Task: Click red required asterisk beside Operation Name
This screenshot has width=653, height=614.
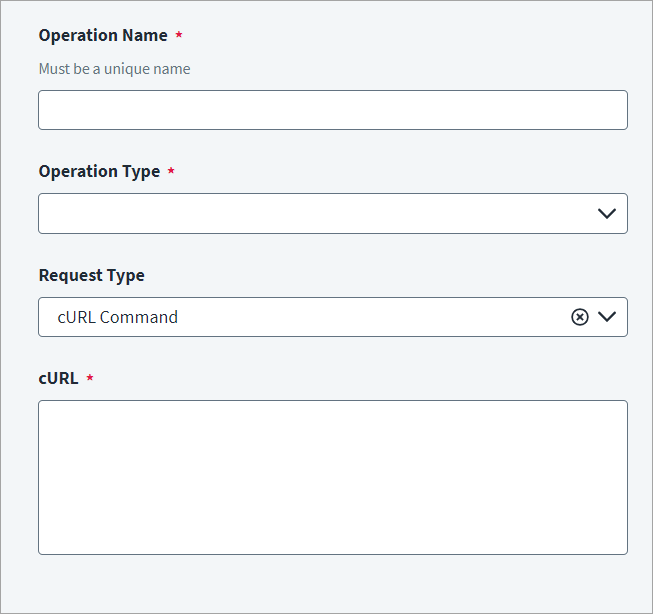Action: (179, 34)
